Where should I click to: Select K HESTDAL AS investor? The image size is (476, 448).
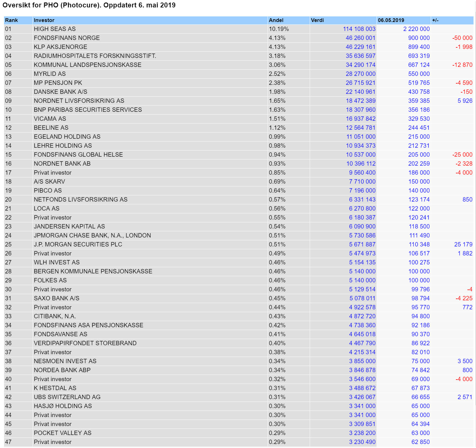click(x=55, y=388)
